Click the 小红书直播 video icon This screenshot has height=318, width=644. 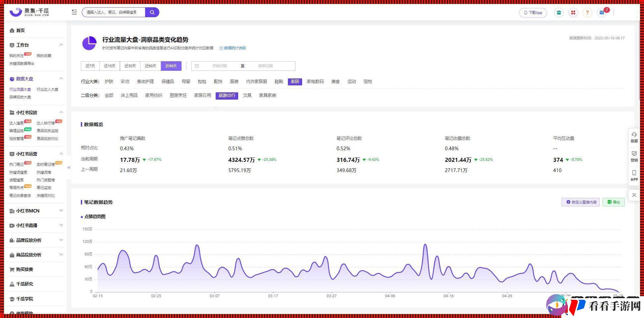(12, 225)
